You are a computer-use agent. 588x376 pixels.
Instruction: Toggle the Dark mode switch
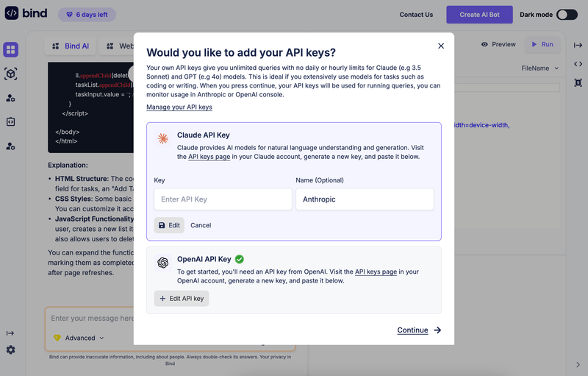pos(567,15)
